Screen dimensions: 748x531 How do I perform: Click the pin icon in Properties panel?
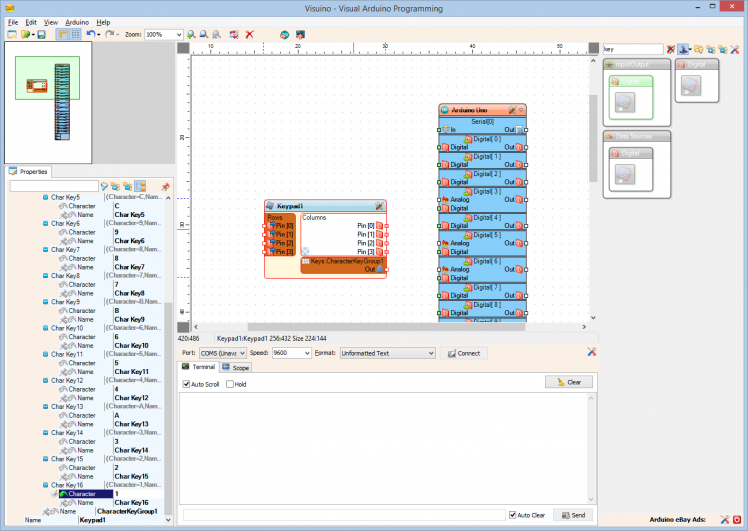click(165, 186)
